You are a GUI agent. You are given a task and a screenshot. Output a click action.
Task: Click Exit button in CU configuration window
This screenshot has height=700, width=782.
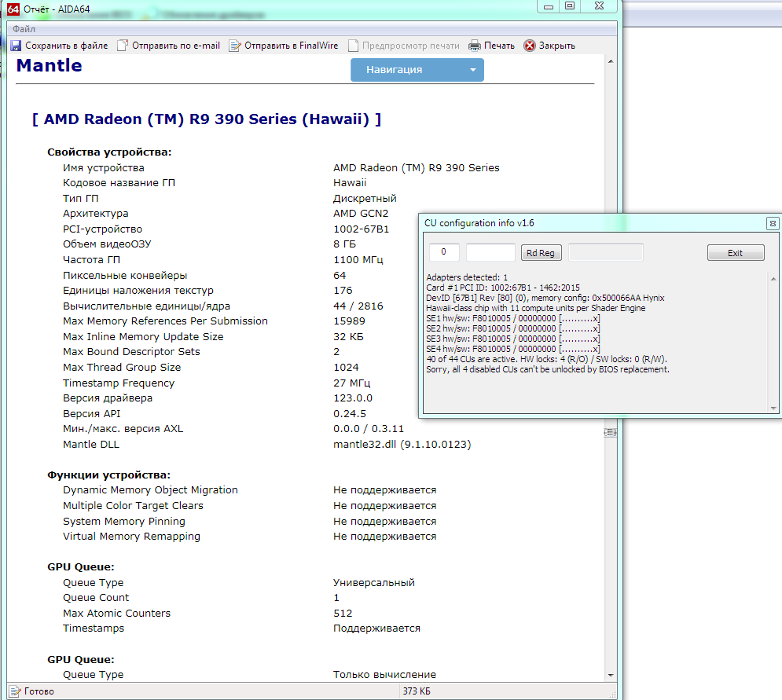pyautogui.click(x=735, y=253)
